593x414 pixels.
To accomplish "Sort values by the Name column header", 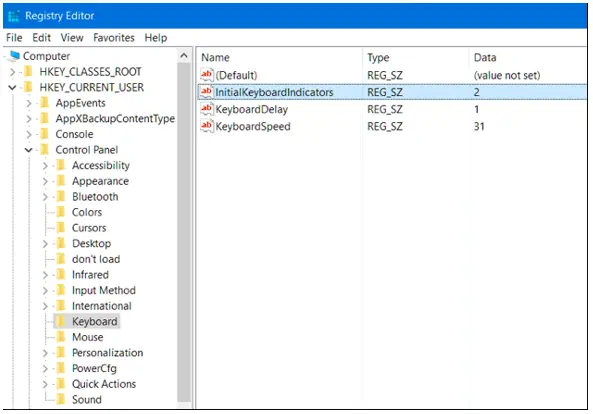I will click(x=279, y=57).
